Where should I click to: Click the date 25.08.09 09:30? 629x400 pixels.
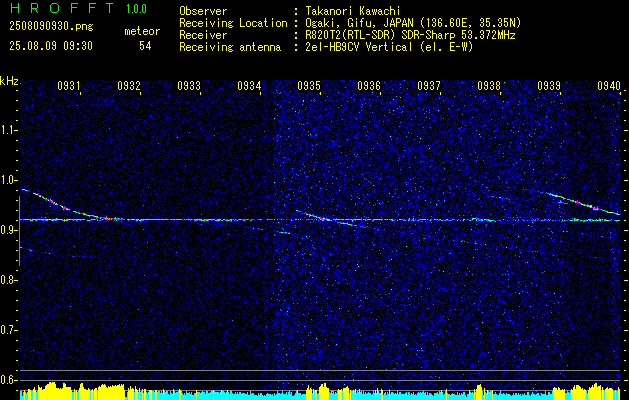coord(51,46)
